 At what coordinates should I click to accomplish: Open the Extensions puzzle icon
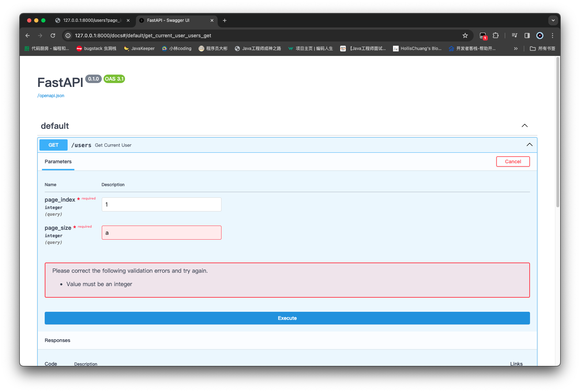point(496,36)
